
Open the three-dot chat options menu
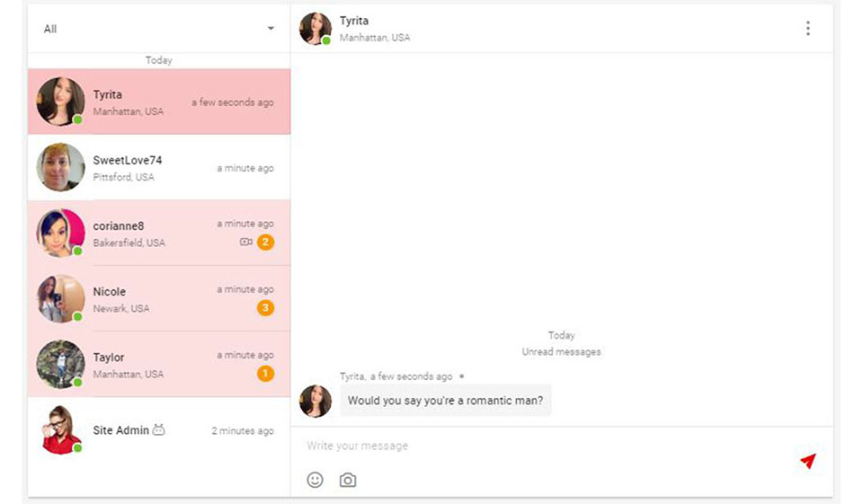click(807, 29)
